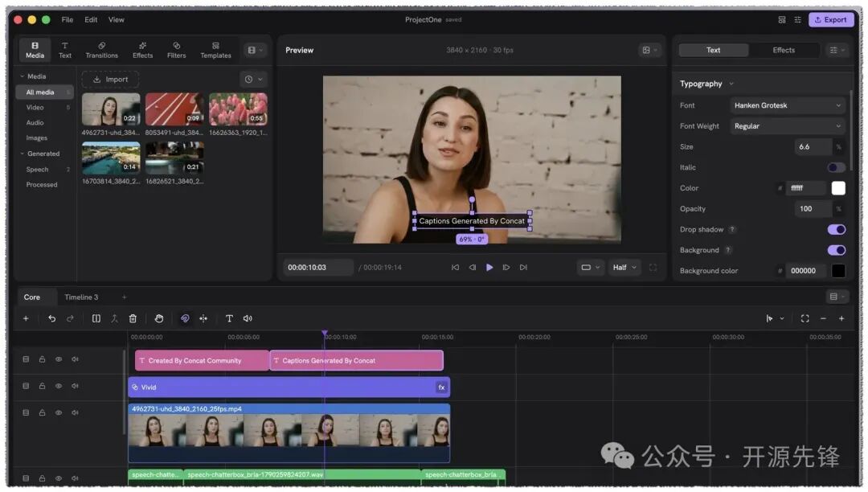Screen dimensions: 868x492
Task: Click the audio speaker icon in timeline toolbar
Action: [248, 319]
